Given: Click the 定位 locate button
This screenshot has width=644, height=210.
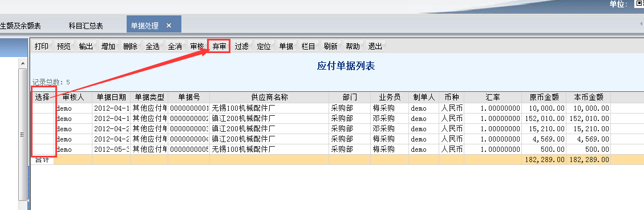Looking at the screenshot, I should 264,46.
